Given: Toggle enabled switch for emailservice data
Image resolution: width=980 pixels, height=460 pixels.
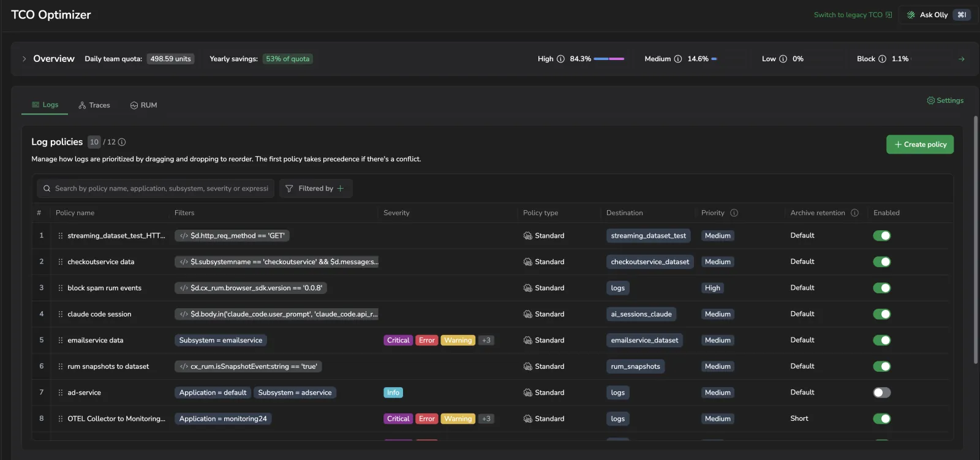Looking at the screenshot, I should point(882,341).
